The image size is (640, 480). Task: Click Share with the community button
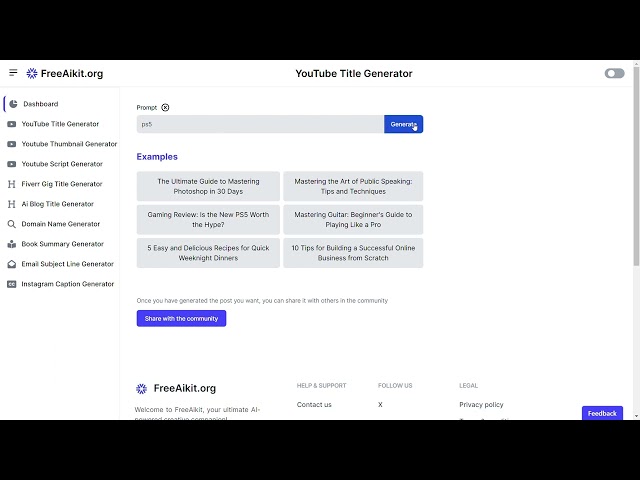coord(181,318)
